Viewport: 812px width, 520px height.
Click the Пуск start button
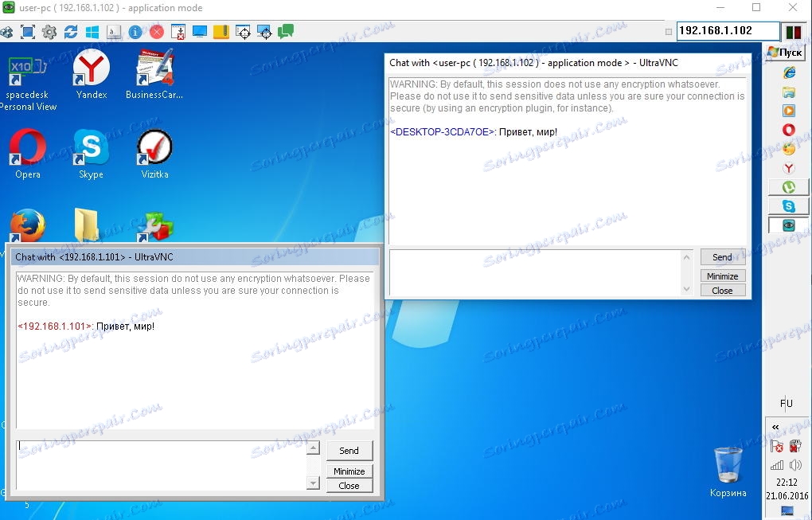click(785, 52)
